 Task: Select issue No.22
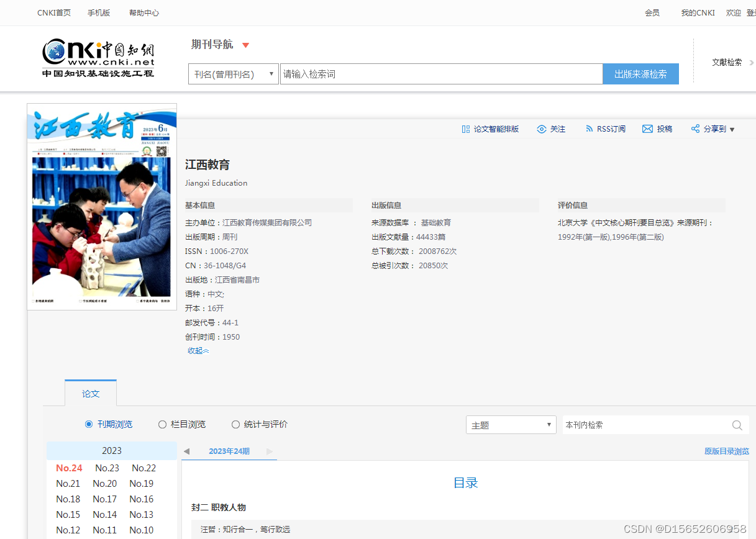(143, 468)
